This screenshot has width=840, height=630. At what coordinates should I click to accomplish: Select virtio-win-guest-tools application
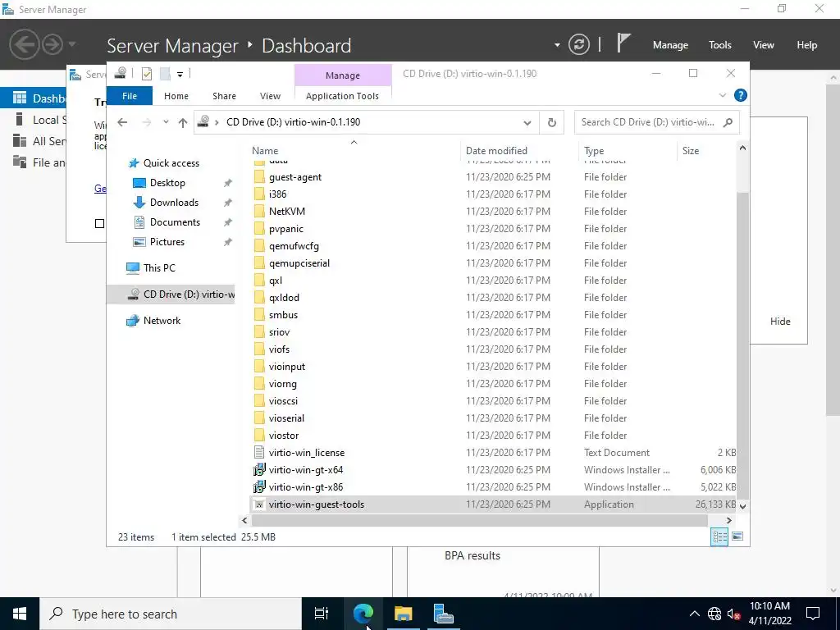(317, 504)
